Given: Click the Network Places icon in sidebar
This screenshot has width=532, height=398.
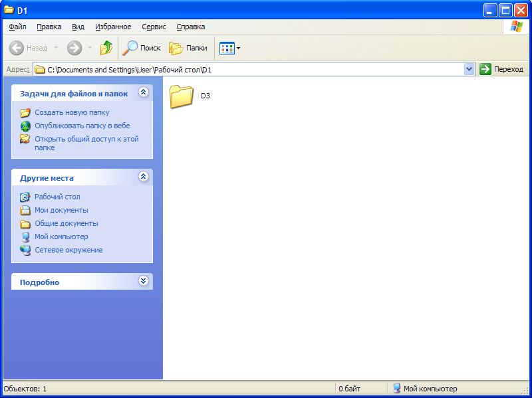Looking at the screenshot, I should pyautogui.click(x=25, y=250).
